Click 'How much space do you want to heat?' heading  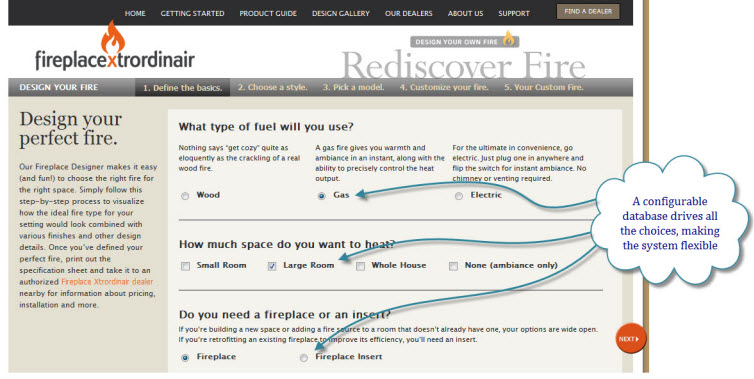[287, 244]
